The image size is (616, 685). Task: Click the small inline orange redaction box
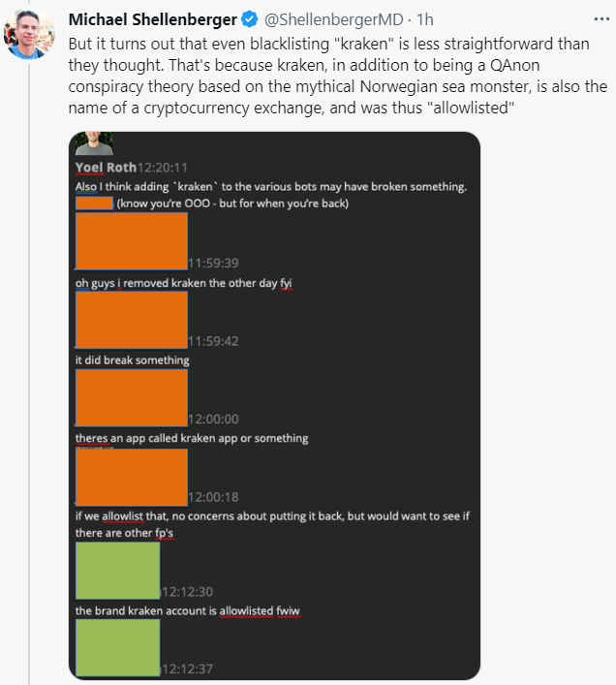(94, 203)
